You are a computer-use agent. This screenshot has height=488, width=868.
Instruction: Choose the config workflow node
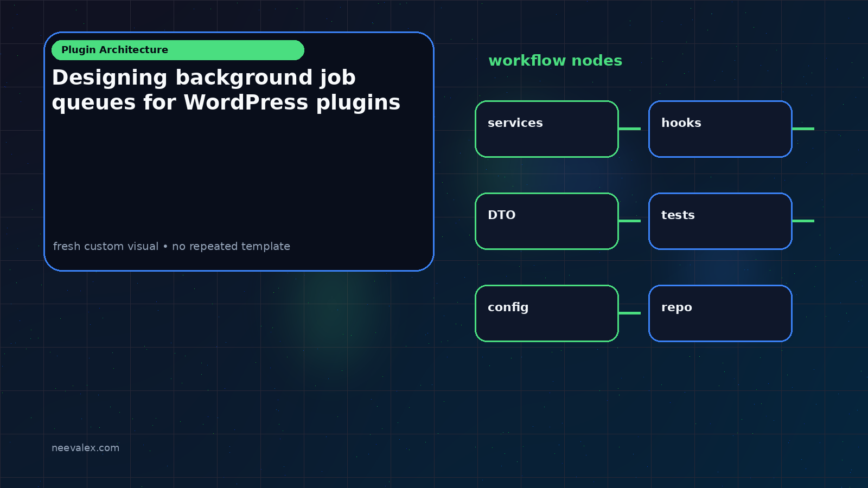click(547, 313)
